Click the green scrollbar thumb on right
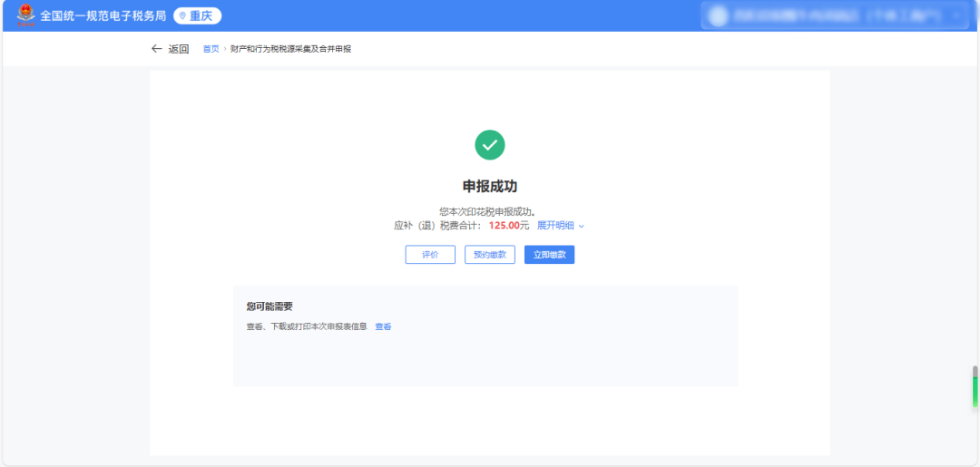This screenshot has height=467, width=980. point(975,390)
